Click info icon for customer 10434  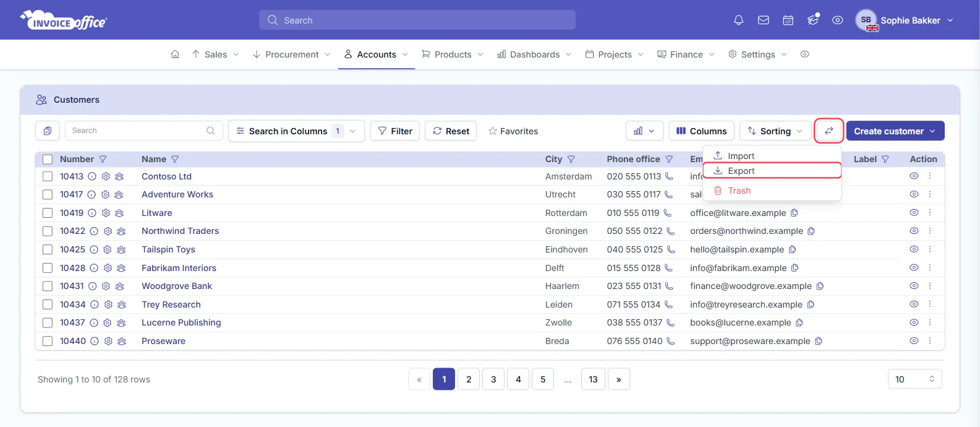tap(95, 304)
